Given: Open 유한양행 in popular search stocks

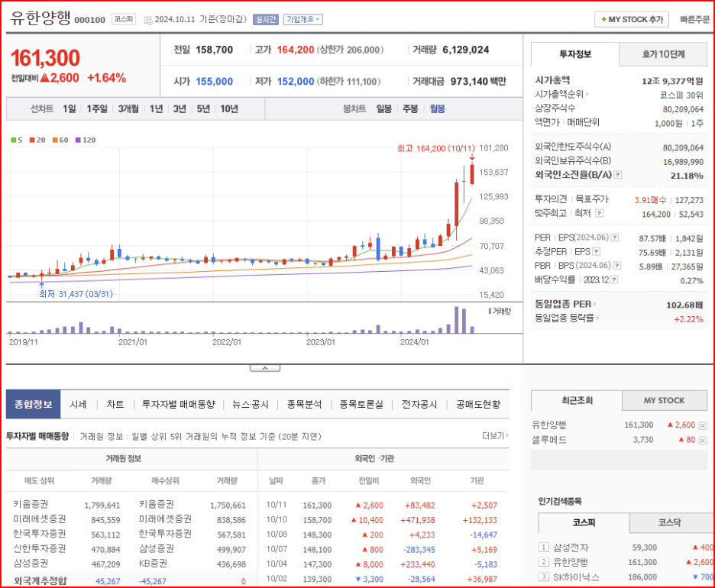Looking at the screenshot, I should pos(571,562).
